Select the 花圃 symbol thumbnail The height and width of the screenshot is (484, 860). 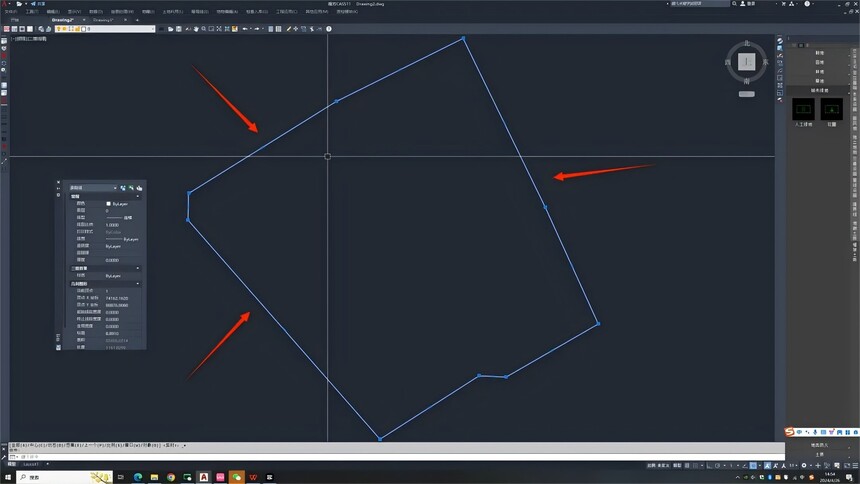point(831,109)
